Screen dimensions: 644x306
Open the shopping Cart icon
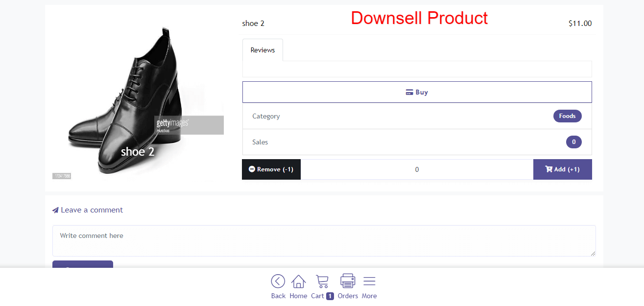(322, 281)
